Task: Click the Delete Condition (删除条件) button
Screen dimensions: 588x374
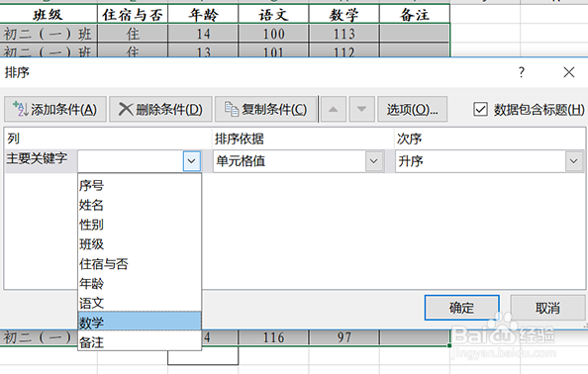Action: coord(160,110)
